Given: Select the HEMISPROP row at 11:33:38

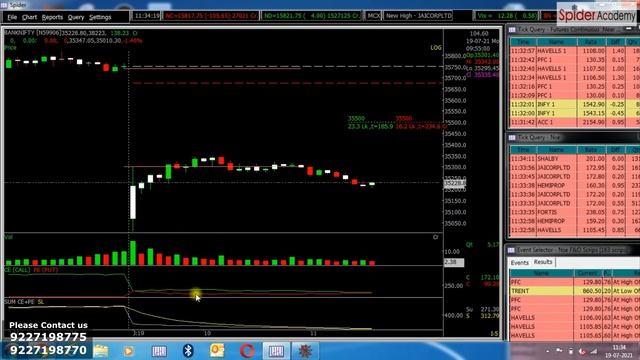Looking at the screenshot, I should pyautogui.click(x=575, y=185).
